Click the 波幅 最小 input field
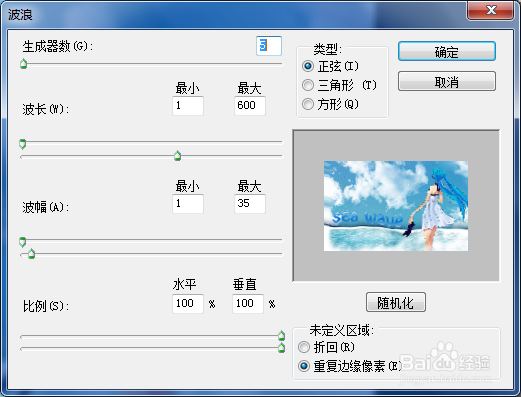The width and height of the screenshot is (521, 397). coord(188,204)
